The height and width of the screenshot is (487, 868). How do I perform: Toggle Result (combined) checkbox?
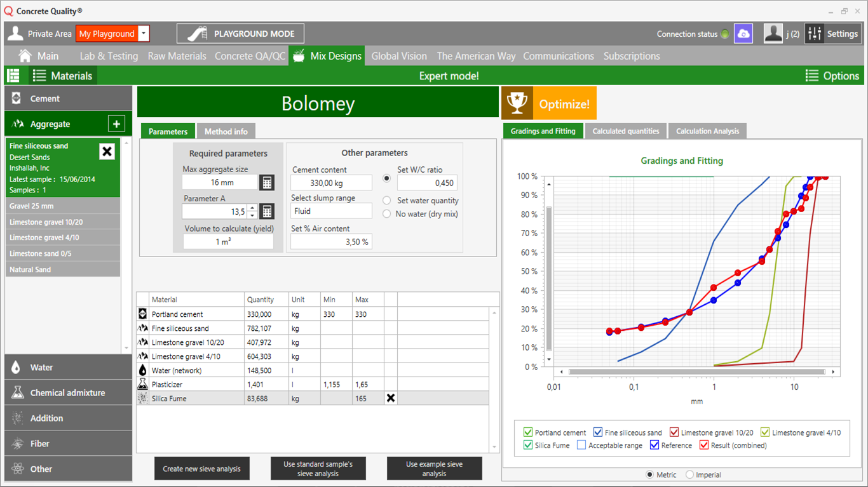point(703,445)
